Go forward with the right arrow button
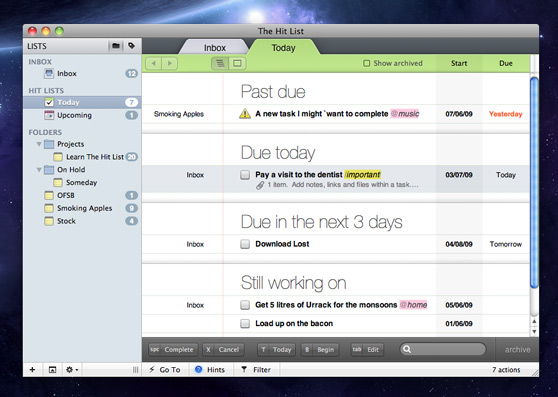This screenshot has height=397, width=558. coord(169,63)
